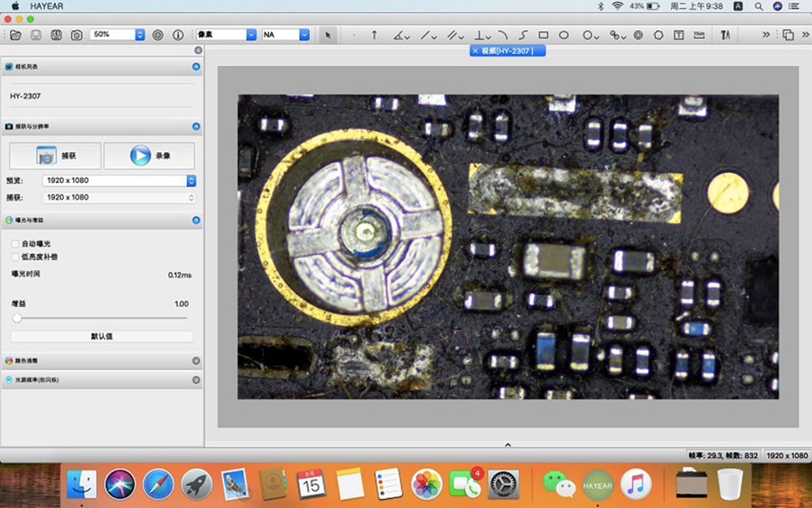Select the angle measurement tool
Image resolution: width=812 pixels, height=508 pixels.
[400, 35]
